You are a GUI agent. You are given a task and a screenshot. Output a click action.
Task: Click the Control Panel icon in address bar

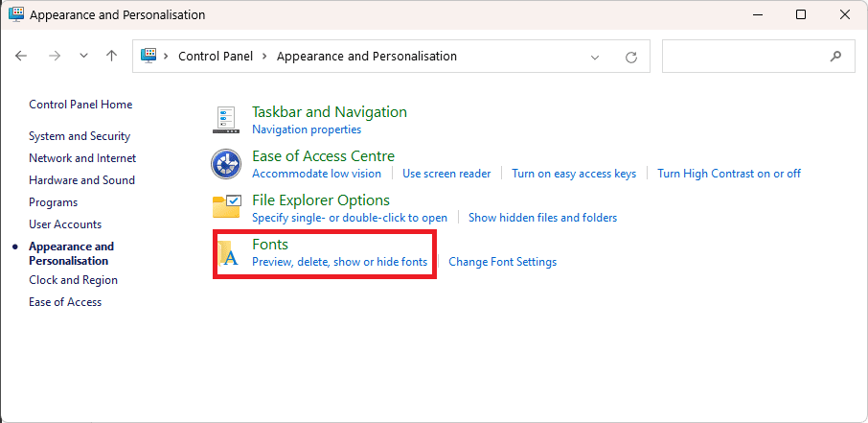[148, 56]
